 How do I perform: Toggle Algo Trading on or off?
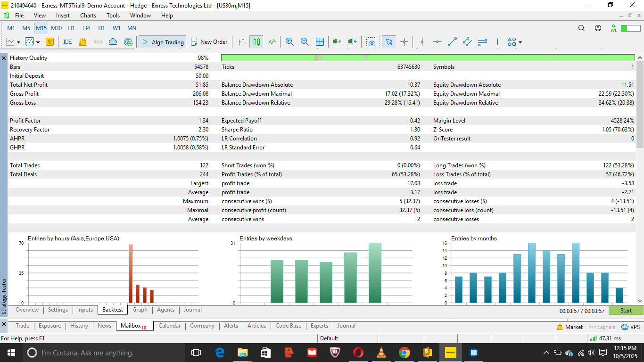[x=162, y=41]
